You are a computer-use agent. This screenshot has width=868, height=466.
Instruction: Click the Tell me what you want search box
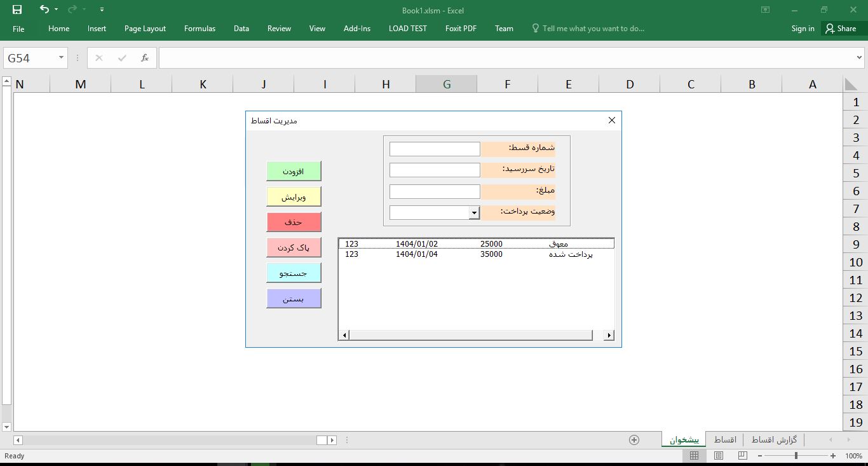(x=588, y=29)
